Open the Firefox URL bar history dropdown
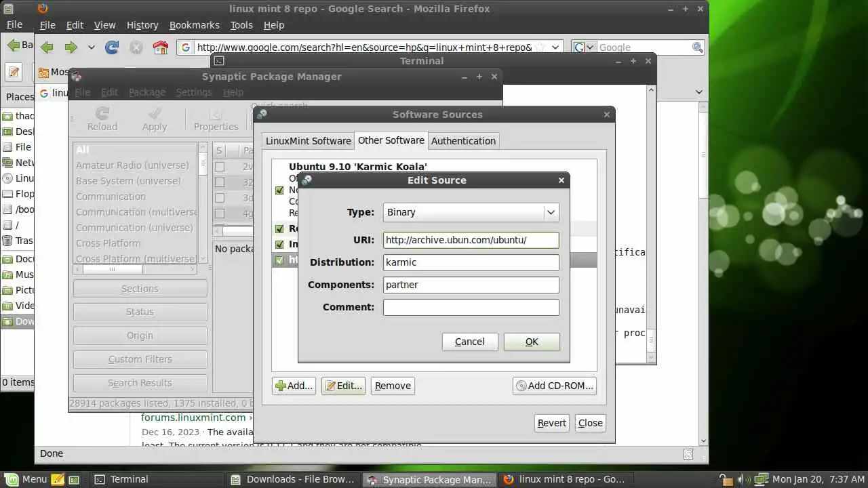This screenshot has width=868, height=488. (555, 47)
